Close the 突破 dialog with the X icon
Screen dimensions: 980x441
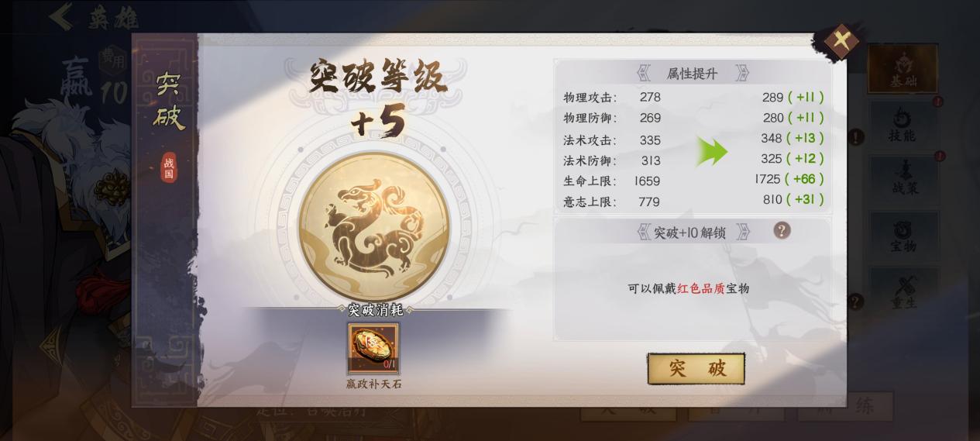pos(841,39)
